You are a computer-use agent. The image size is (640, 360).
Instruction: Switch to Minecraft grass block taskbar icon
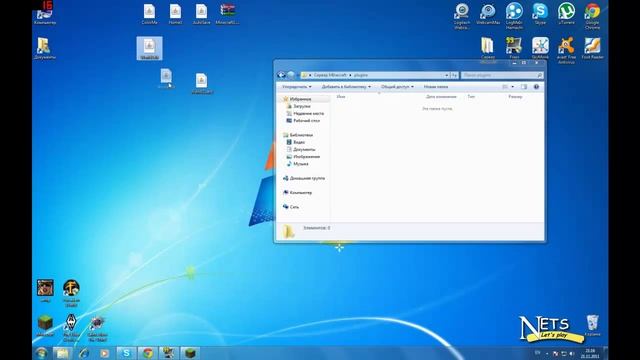click(x=190, y=353)
